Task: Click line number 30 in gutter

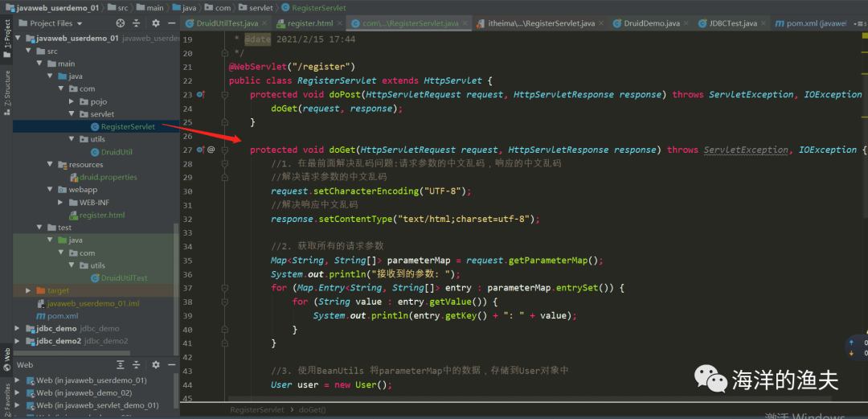Action: tap(186, 191)
